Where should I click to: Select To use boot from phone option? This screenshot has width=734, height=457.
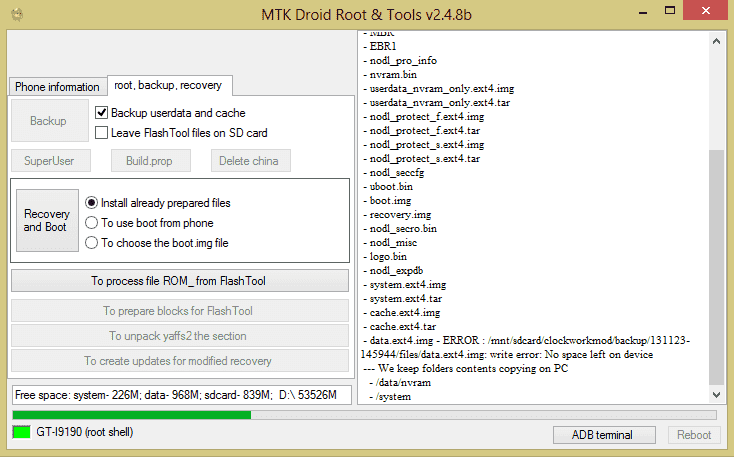click(x=91, y=223)
